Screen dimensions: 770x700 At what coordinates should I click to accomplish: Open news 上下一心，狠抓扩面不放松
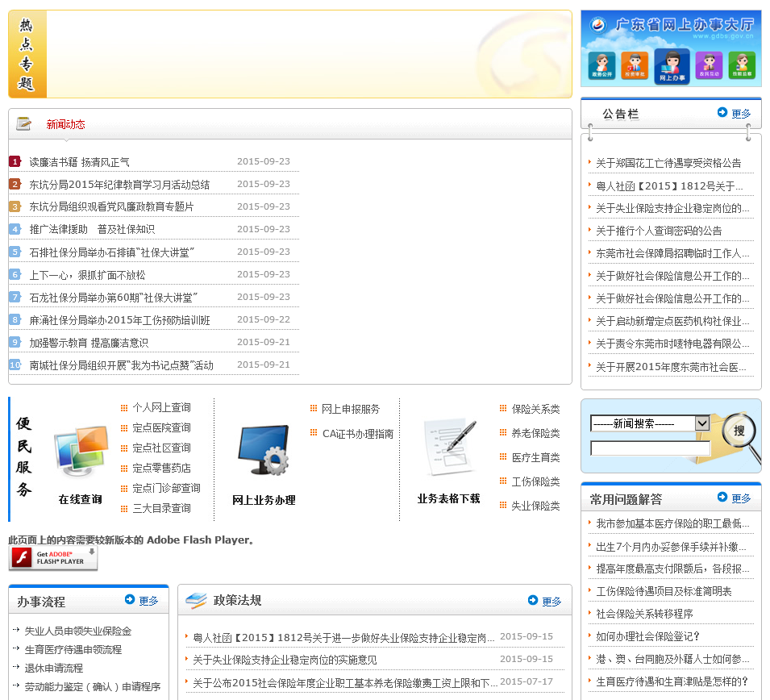click(x=87, y=275)
